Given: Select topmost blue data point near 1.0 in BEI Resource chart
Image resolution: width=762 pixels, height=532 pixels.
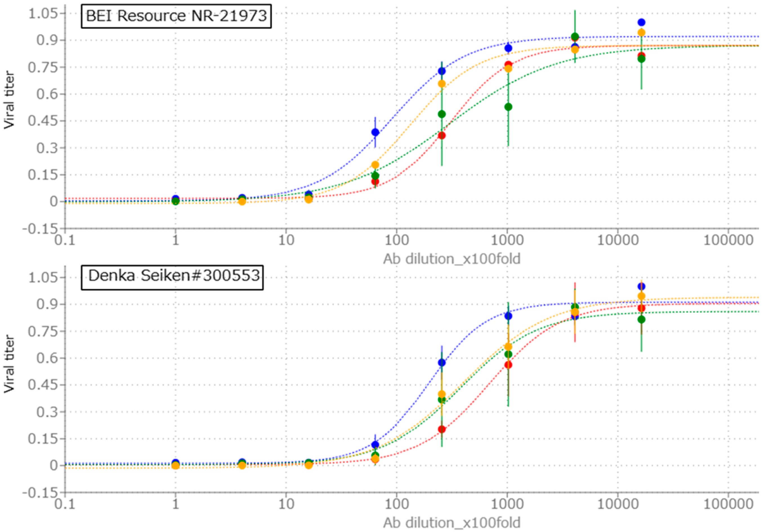Looking at the screenshot, I should pyautogui.click(x=642, y=22).
